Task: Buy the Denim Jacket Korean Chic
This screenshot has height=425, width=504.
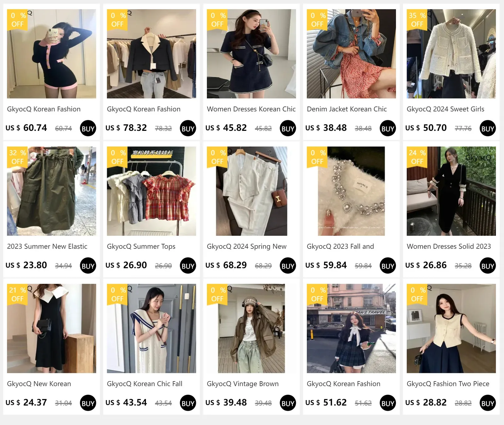Action: point(388,128)
